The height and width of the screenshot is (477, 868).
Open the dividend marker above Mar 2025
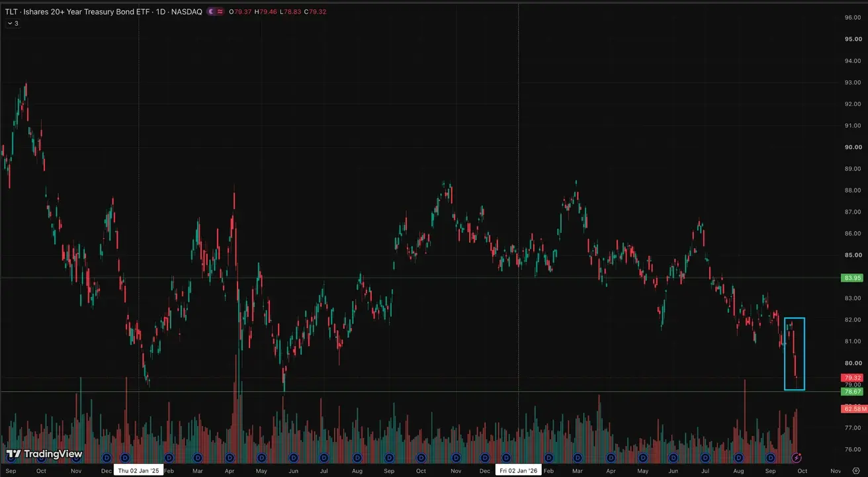198,458
